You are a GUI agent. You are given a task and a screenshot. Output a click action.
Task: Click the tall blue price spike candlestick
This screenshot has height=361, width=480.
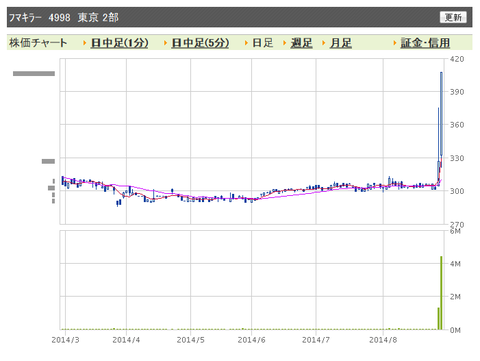pos(441,114)
